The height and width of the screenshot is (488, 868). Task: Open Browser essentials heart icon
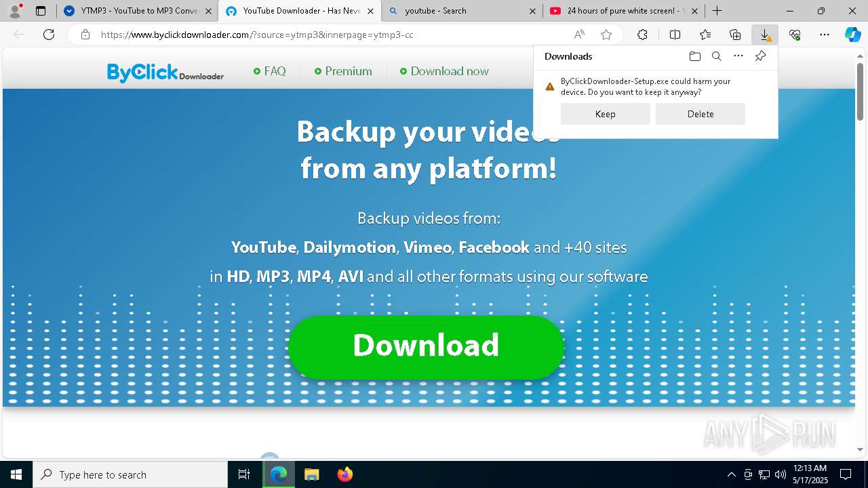(x=795, y=35)
